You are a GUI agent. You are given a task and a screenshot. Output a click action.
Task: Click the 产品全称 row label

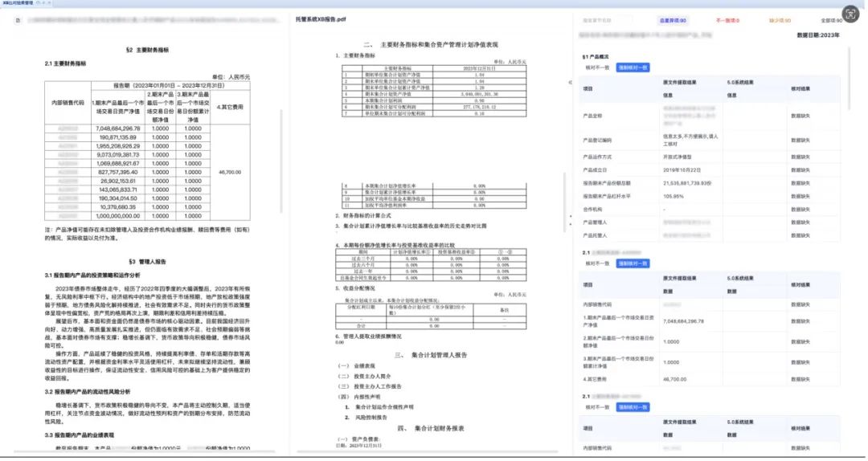(592, 116)
